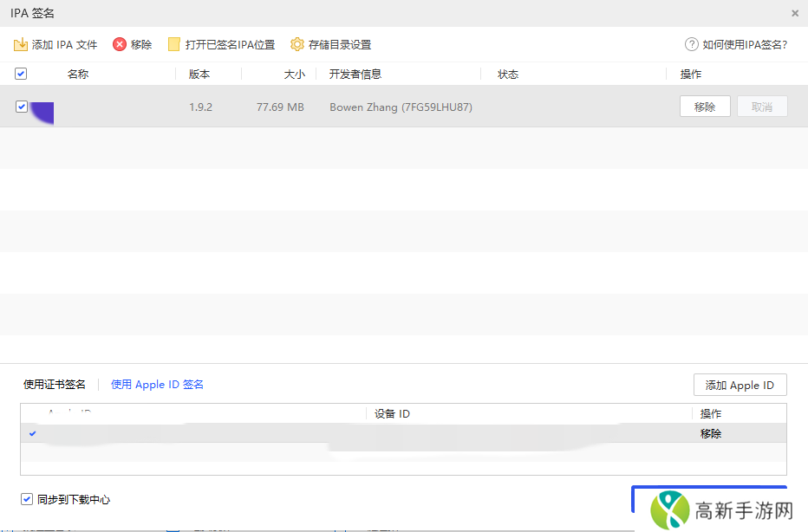Click 移除 button for the 1.9.2 IPA row
The height and width of the screenshot is (532, 808).
[706, 106]
